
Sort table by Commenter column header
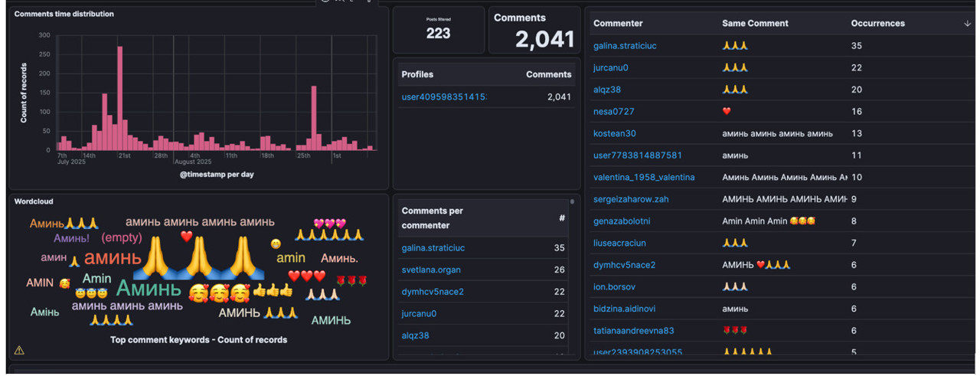(x=618, y=24)
